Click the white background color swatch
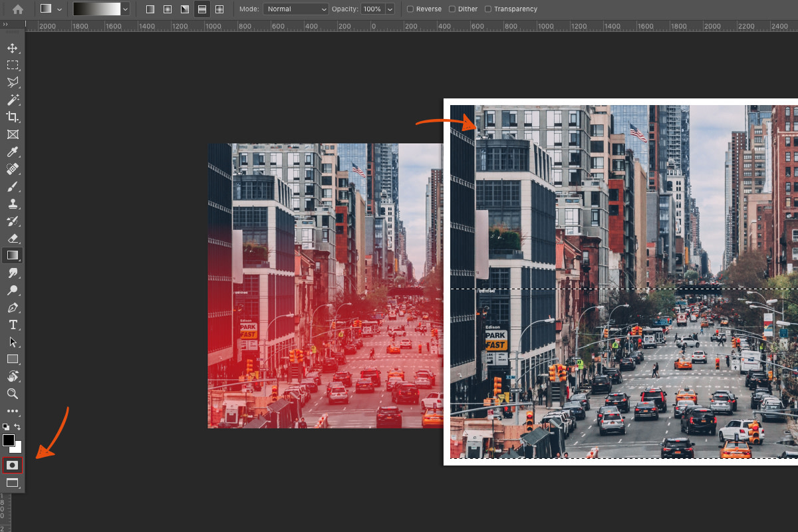Screen dimensions: 798x532 [x=17, y=448]
